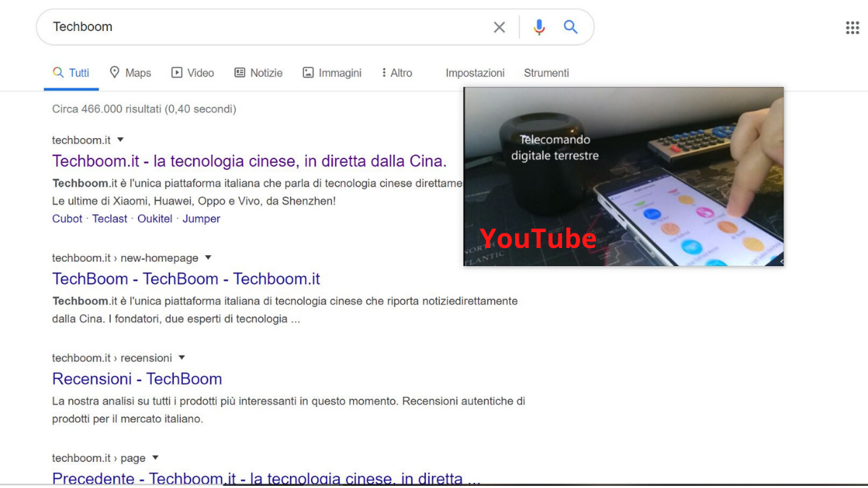Click the "Circa 466.000 risultati" count text
The image size is (868, 488).
144,109
